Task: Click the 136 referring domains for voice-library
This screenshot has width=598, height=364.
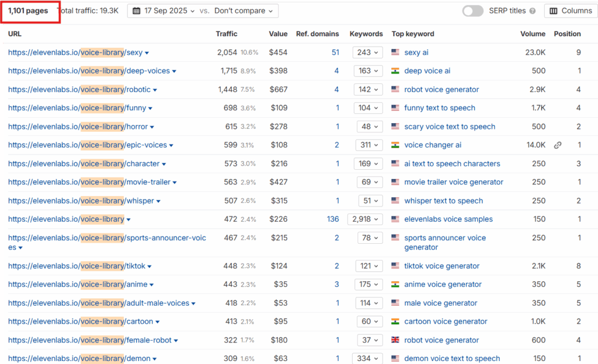Action: click(x=333, y=219)
